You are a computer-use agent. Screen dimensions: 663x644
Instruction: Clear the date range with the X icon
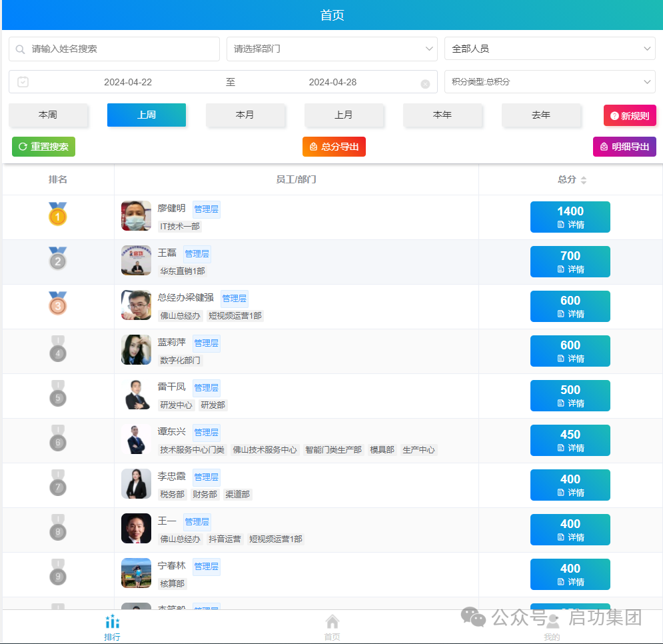[x=425, y=83]
